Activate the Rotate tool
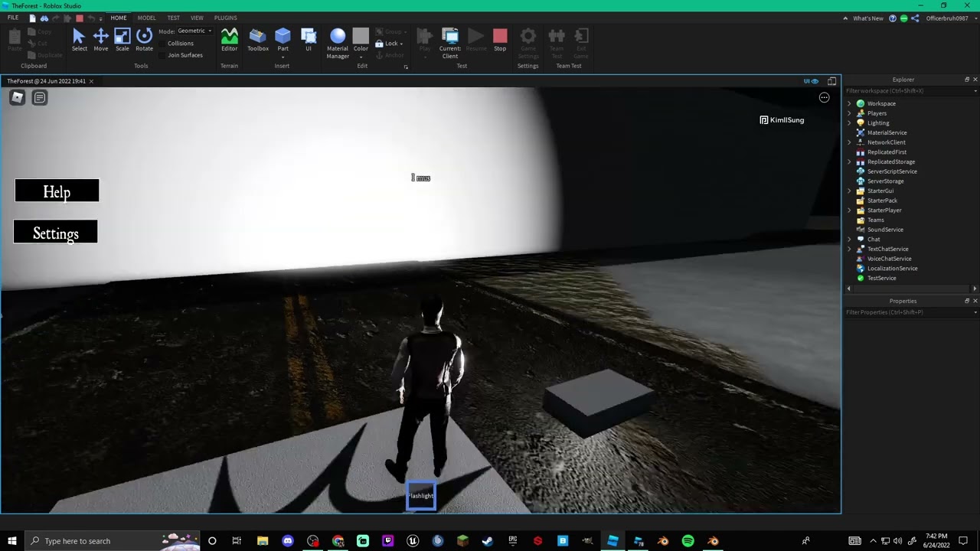This screenshot has width=980, height=551. point(144,40)
